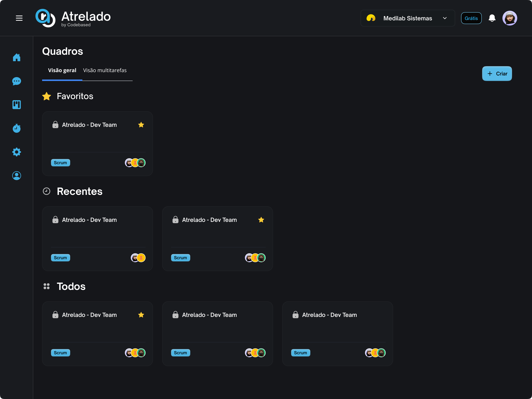Switch to the Visão multitarefas tab

click(x=105, y=70)
